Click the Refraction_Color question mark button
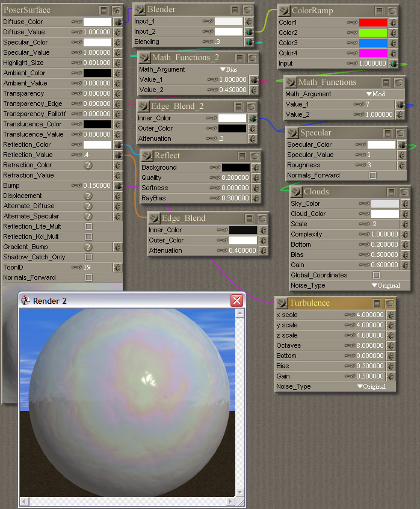420x509 pixels. (88, 165)
